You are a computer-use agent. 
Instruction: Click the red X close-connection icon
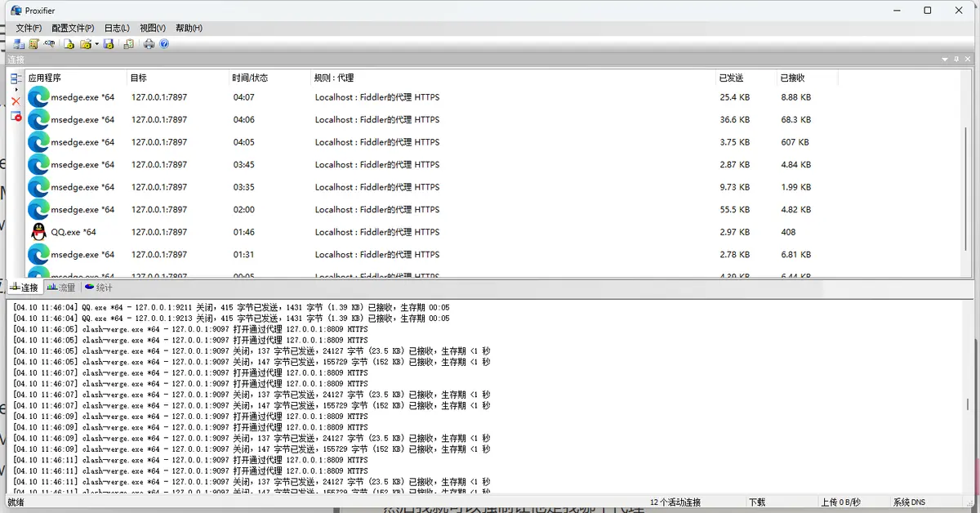16,101
